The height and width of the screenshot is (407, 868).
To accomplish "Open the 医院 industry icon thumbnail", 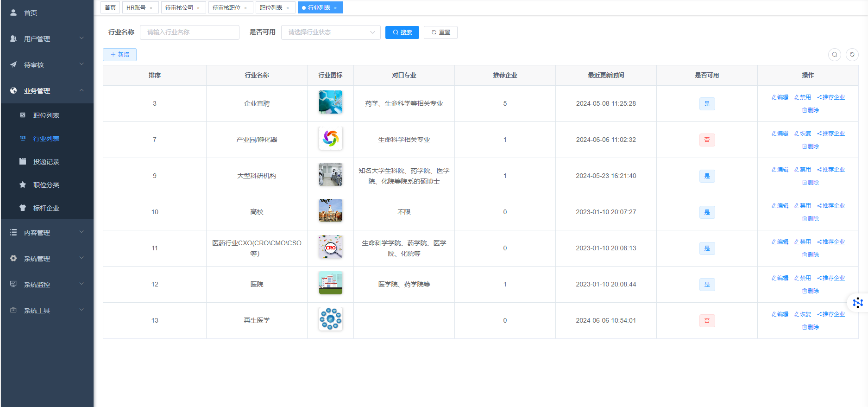I will (x=330, y=284).
